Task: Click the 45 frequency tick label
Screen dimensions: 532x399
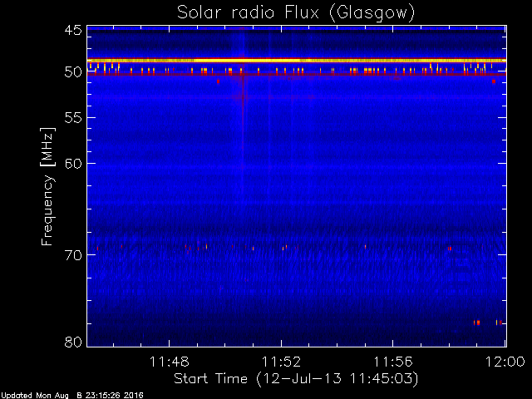Action: coord(73,30)
